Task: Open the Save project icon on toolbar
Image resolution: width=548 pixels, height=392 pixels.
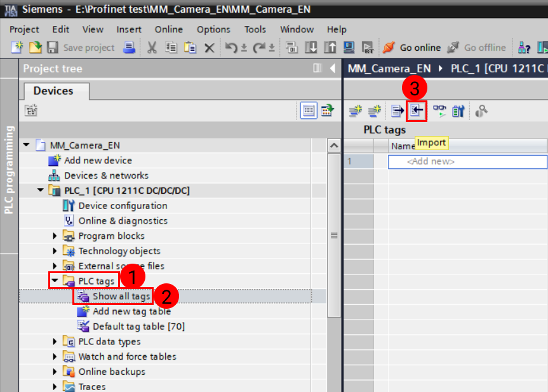Action: tap(51, 47)
